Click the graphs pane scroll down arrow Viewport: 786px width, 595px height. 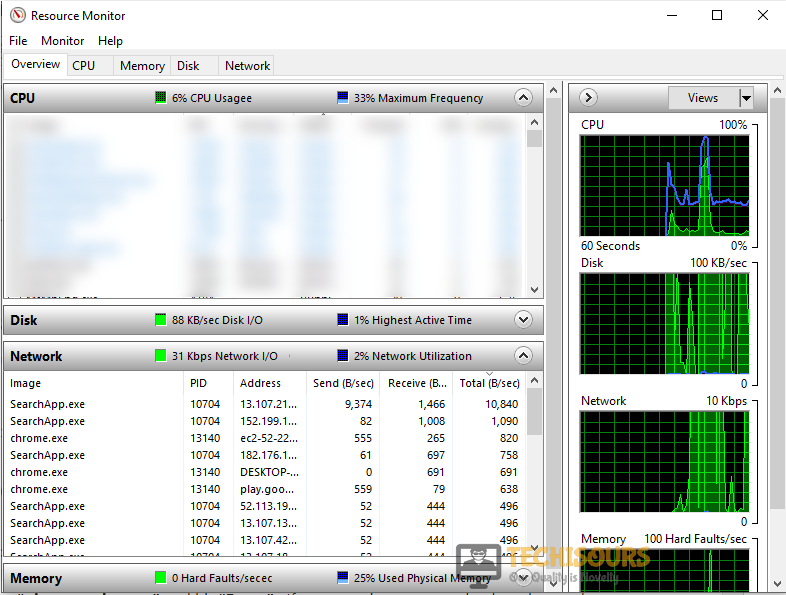pyautogui.click(x=777, y=584)
